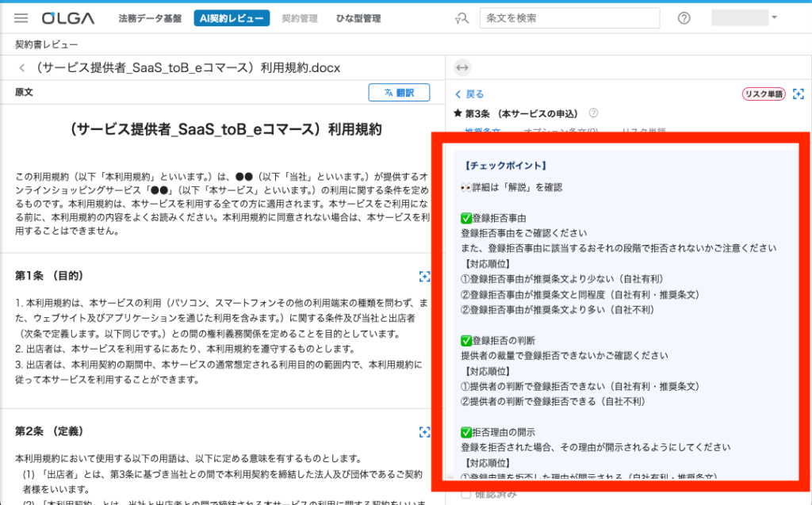This screenshot has height=505, width=812.
Task: Go back using the chevron beside the file name
Action: coord(21,68)
